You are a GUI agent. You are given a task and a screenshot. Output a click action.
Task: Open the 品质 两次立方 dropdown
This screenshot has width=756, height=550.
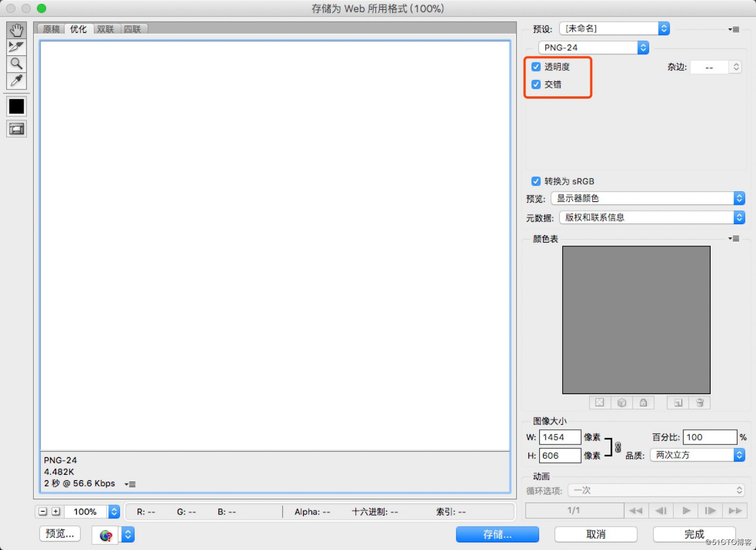click(697, 455)
